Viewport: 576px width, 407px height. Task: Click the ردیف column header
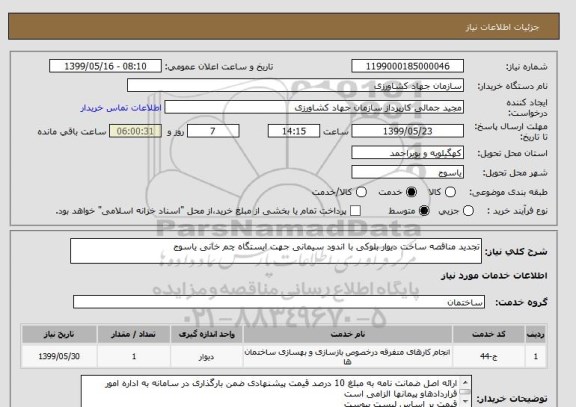pos(536,334)
